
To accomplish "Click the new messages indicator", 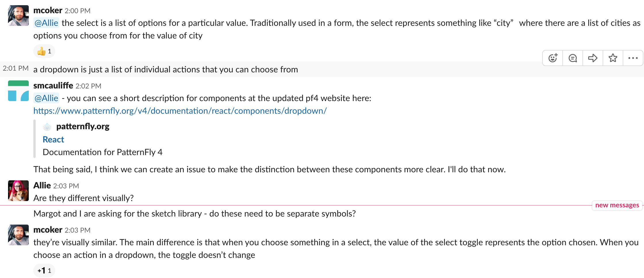I will coord(617,205).
